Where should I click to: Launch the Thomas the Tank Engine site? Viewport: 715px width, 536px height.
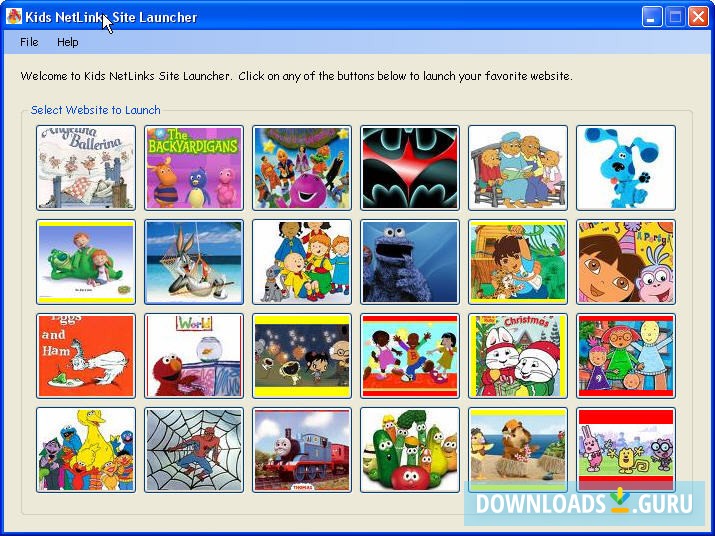(302, 450)
